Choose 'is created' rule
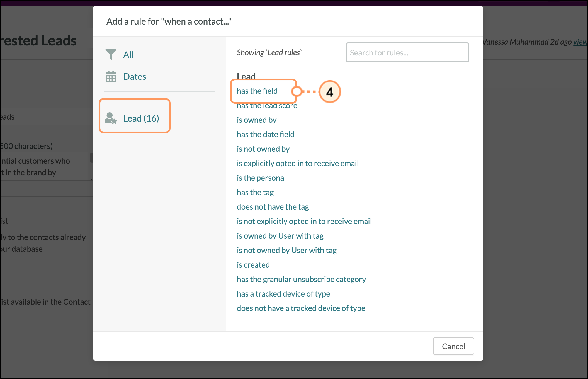The width and height of the screenshot is (588, 379). [253, 265]
